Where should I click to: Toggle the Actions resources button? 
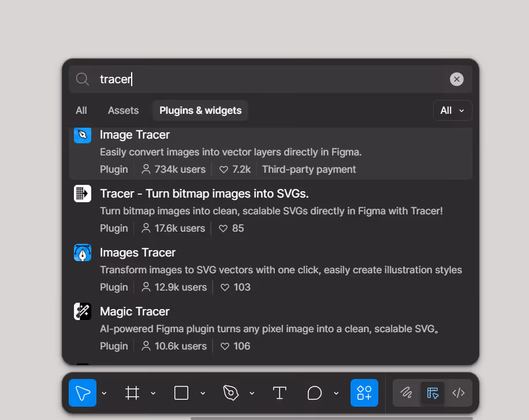tap(364, 393)
